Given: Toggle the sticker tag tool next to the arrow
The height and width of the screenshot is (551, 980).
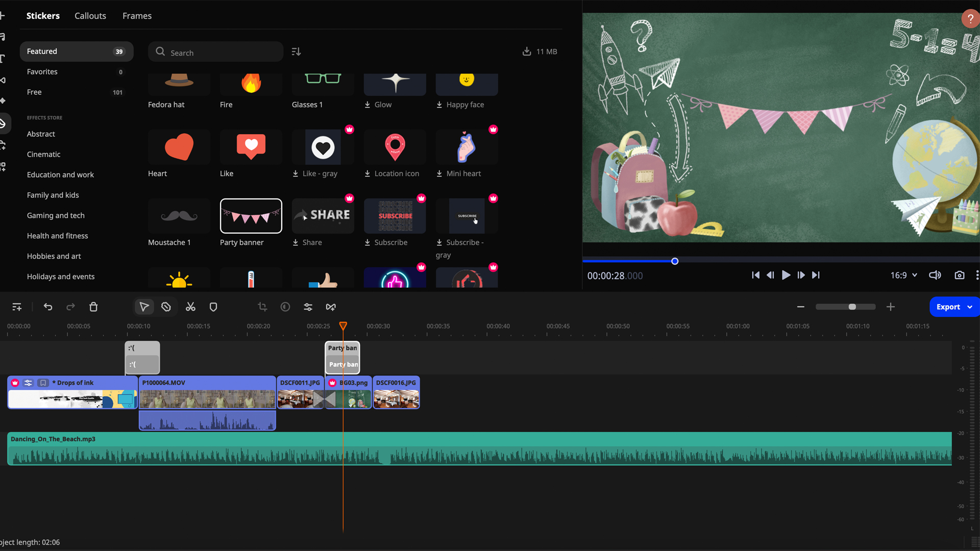Looking at the screenshot, I should (166, 307).
